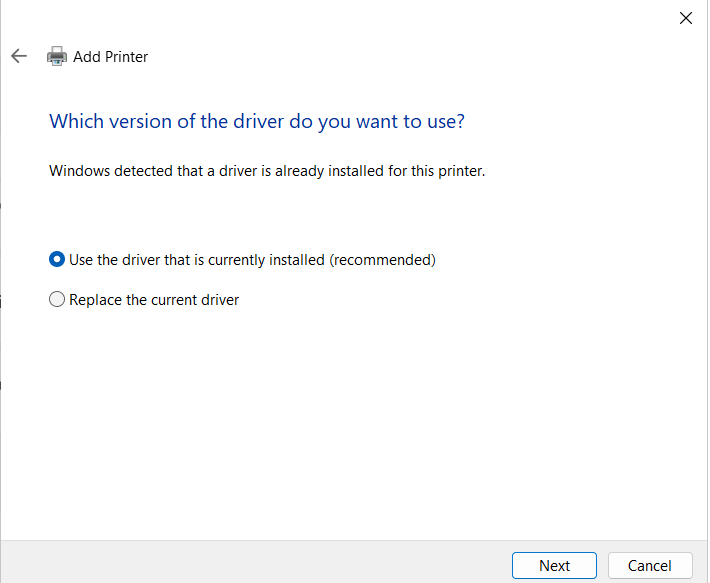Viewport: 710px width, 583px height.
Task: Close the Add Printer wizard with X
Action: [x=686, y=18]
